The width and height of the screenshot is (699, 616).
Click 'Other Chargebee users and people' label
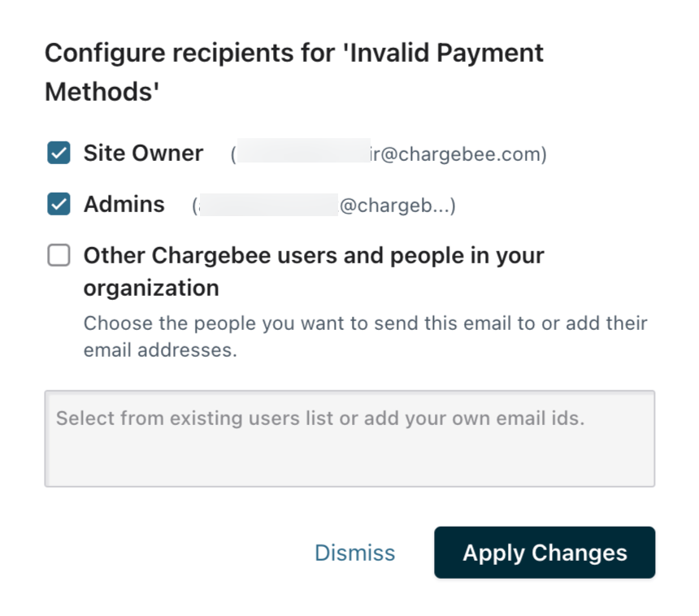coord(314,255)
